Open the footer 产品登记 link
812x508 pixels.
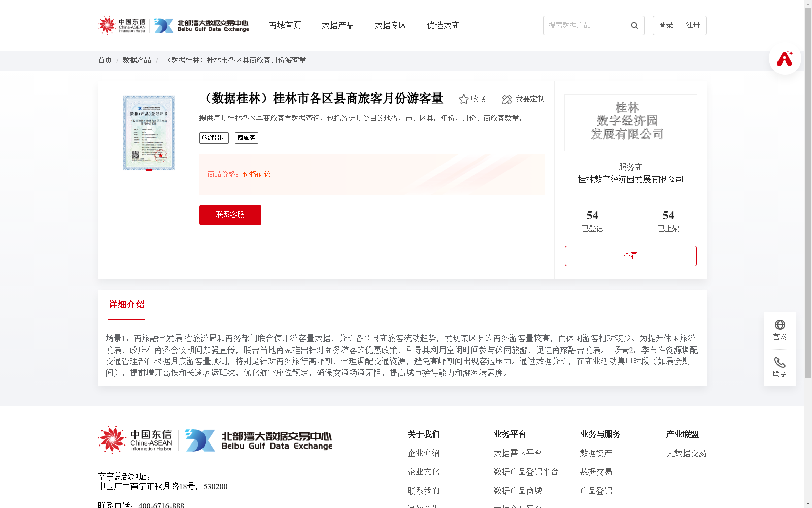pyautogui.click(x=596, y=491)
